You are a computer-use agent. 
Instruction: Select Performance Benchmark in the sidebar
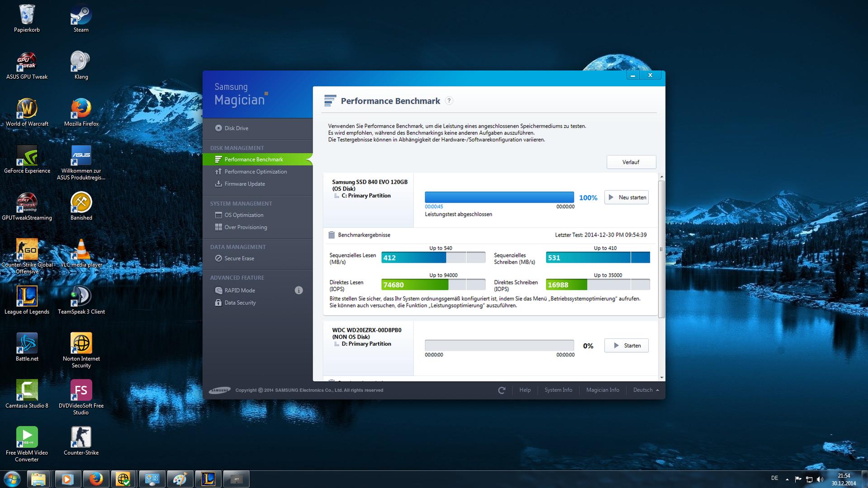257,160
